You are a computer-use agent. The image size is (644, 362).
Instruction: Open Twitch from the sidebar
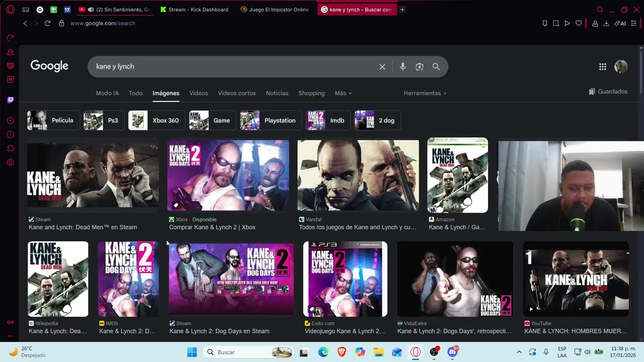point(10,100)
